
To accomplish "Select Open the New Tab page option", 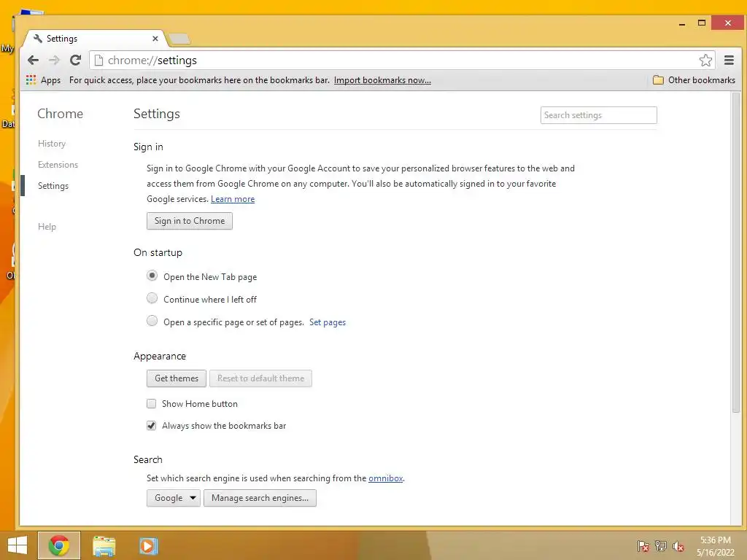I will [x=152, y=276].
